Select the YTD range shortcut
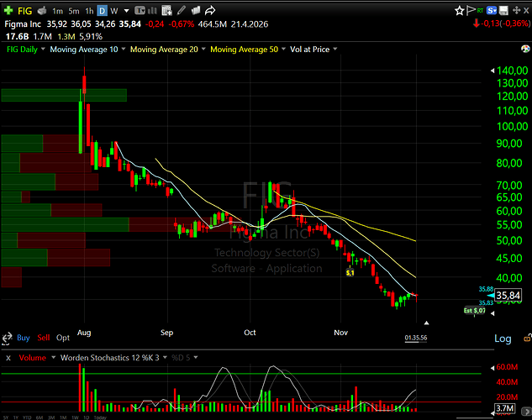The height and width of the screenshot is (420, 532). (x=27, y=417)
